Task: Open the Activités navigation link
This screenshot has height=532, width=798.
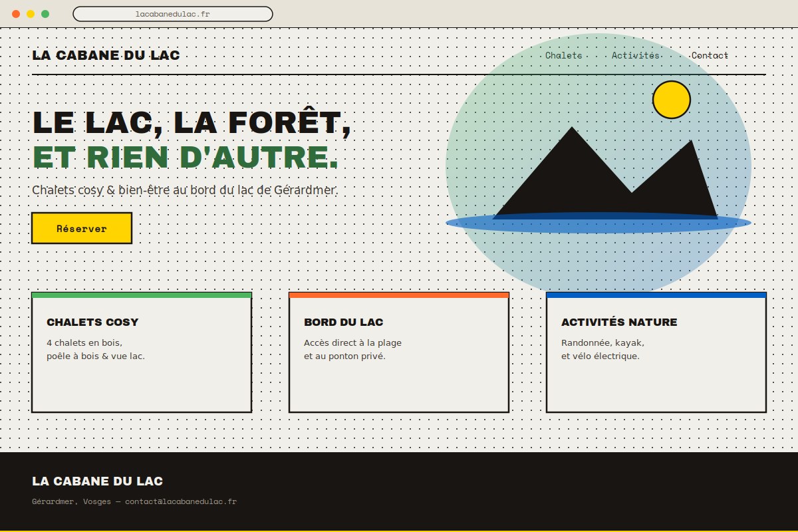Action: (x=635, y=55)
